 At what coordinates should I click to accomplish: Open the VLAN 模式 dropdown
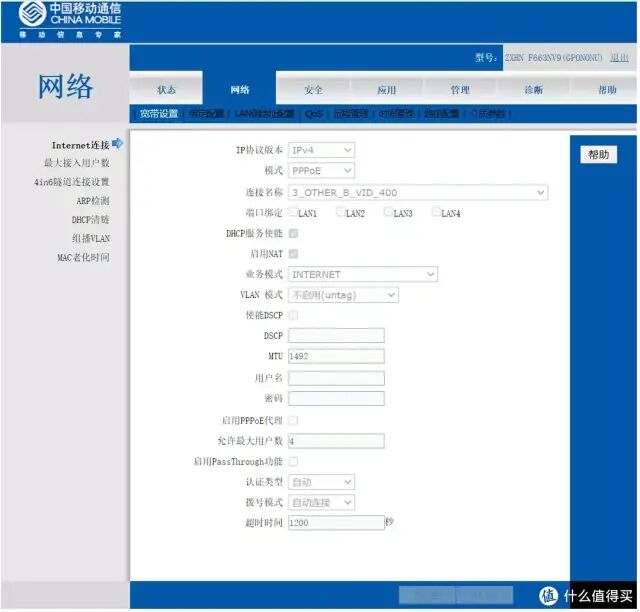343,295
